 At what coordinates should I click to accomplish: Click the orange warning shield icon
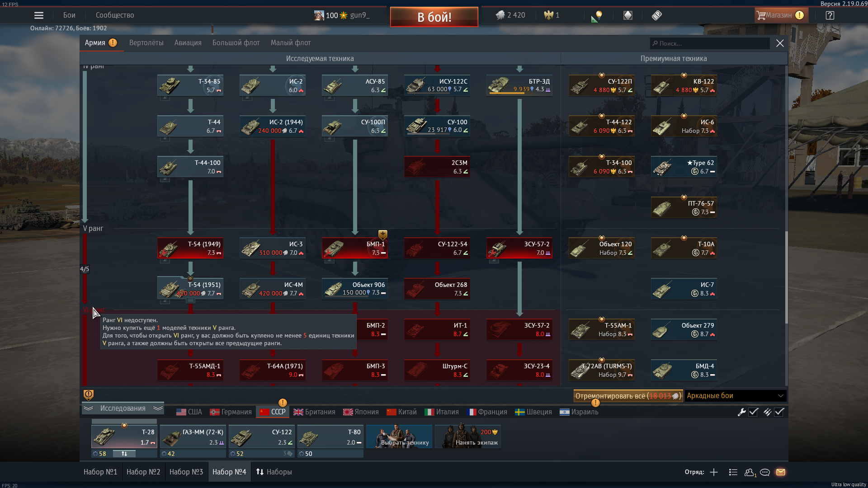click(89, 395)
